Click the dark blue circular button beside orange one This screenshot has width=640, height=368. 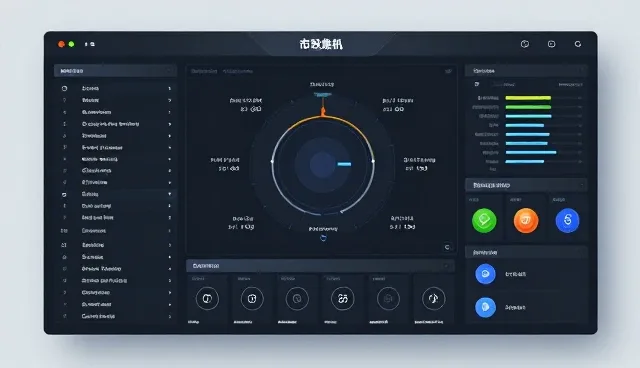click(567, 220)
